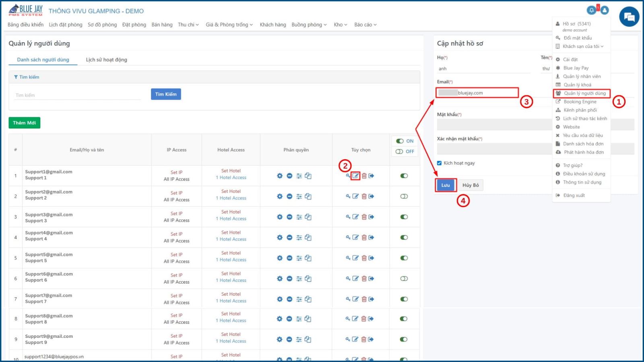Click the key icon in Support 2 row
The image size is (644, 362).
coord(348,196)
